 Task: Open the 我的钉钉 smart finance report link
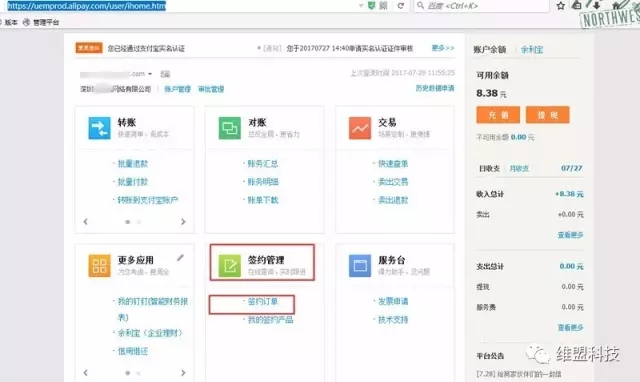[153, 309]
